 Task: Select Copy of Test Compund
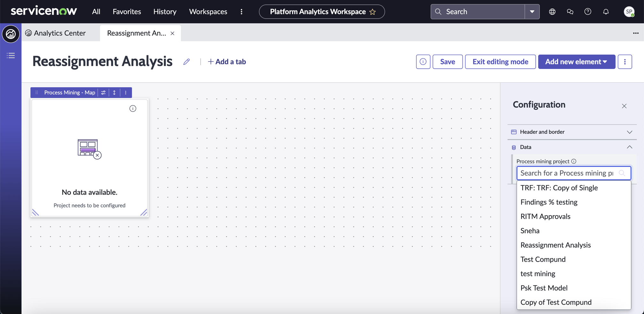[x=574, y=302]
